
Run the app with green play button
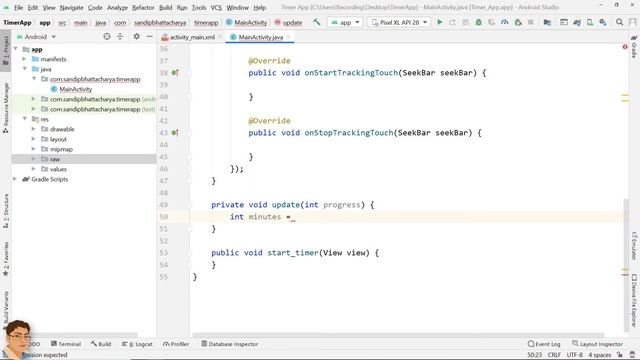440,22
